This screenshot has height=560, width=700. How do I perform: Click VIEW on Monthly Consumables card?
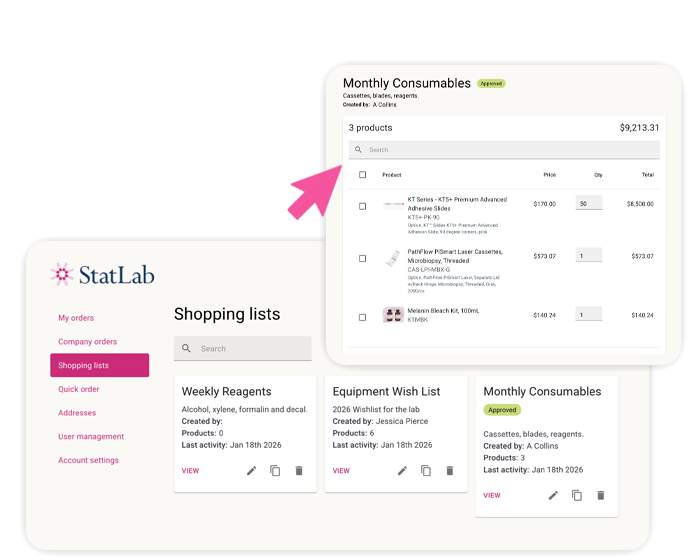492,495
